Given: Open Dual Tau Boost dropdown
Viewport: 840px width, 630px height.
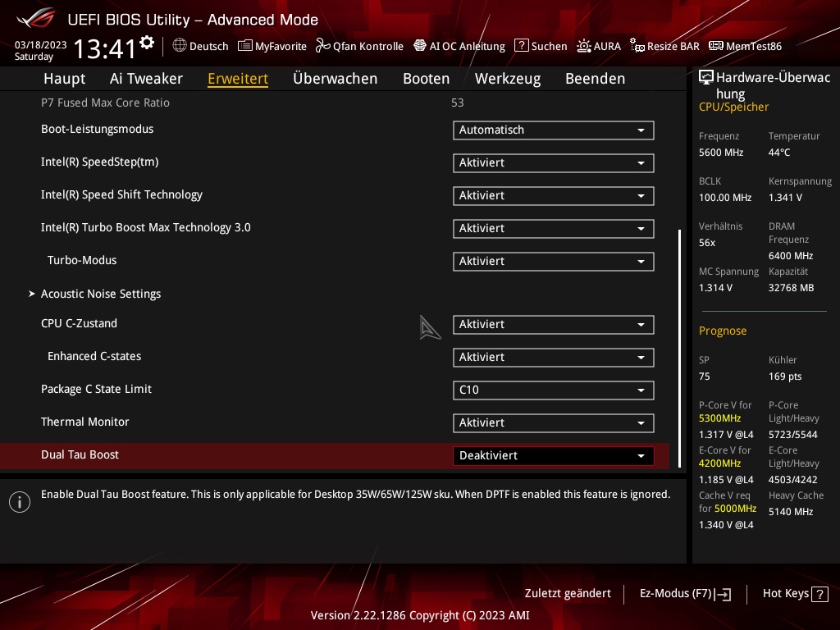Looking at the screenshot, I should click(554, 456).
